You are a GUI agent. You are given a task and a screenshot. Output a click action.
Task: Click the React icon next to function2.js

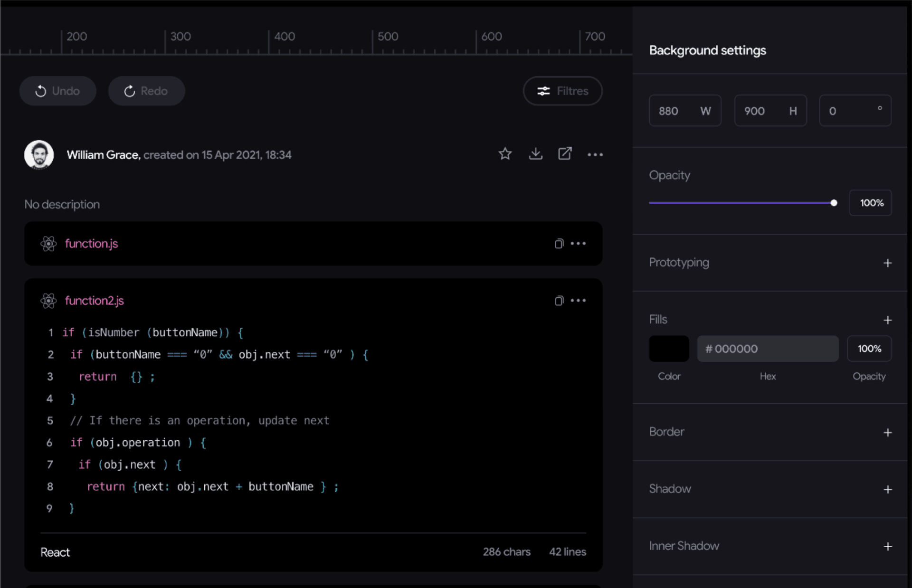pos(48,300)
